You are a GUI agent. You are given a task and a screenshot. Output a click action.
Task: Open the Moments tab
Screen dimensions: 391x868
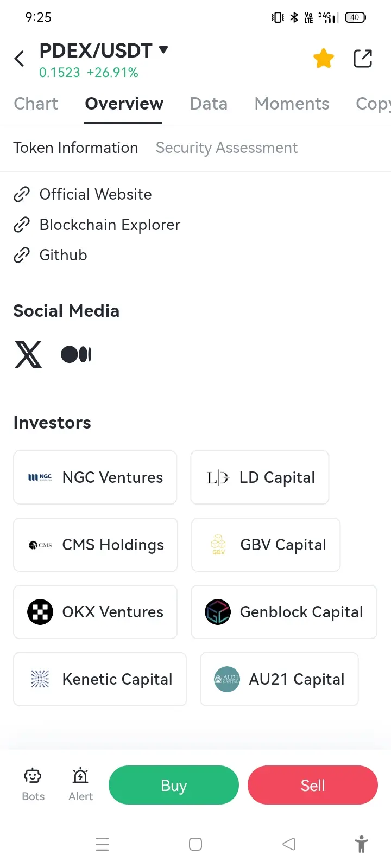tap(292, 104)
